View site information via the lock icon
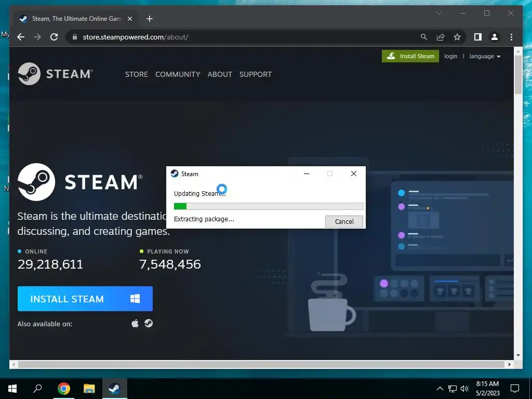This screenshot has height=399, width=532. pyautogui.click(x=75, y=37)
